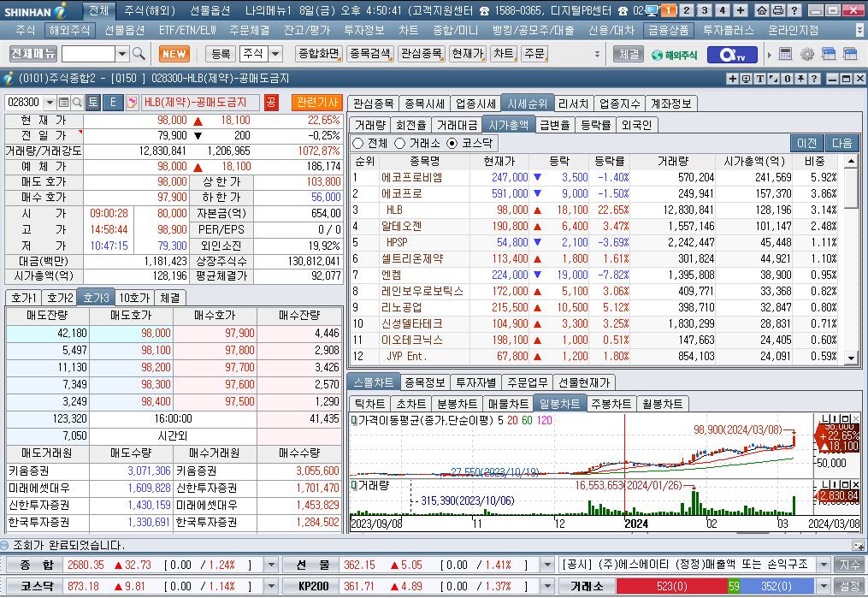Viewport: 868px width, 598px height.
Task: Click the pink memo note icon
Action: click(x=132, y=103)
